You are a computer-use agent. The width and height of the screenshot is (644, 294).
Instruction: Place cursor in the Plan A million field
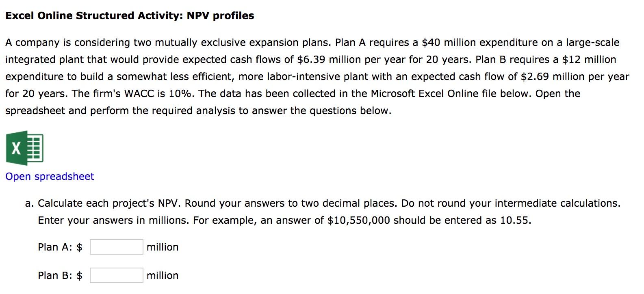116,246
